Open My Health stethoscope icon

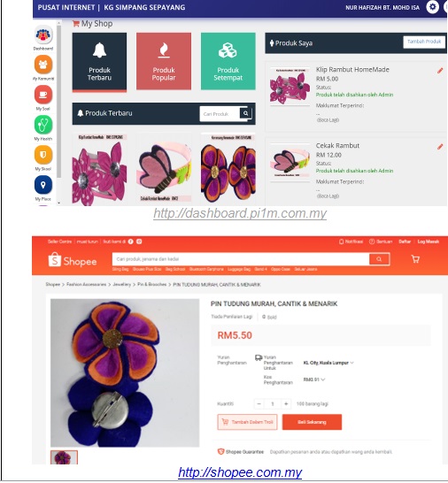coord(43,125)
